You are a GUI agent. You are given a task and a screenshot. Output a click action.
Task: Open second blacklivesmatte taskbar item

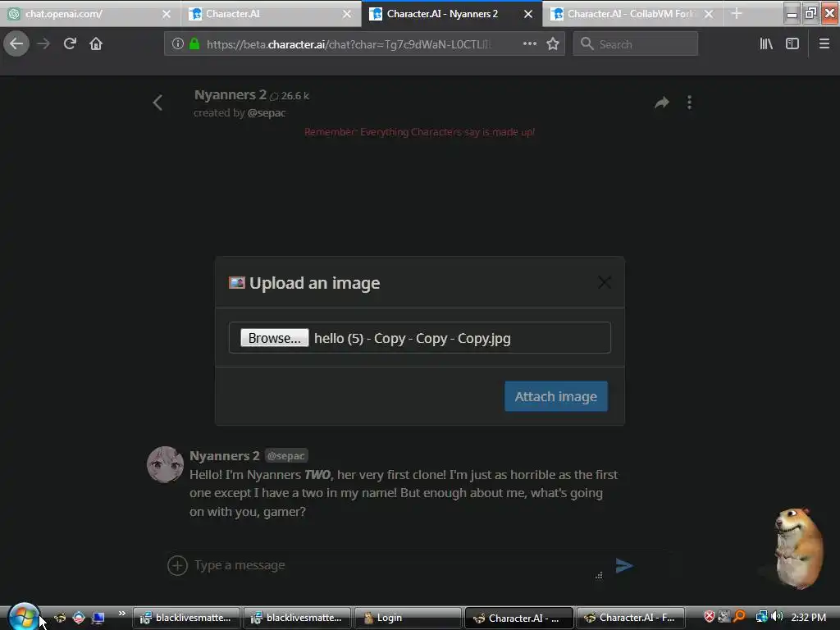pos(297,618)
